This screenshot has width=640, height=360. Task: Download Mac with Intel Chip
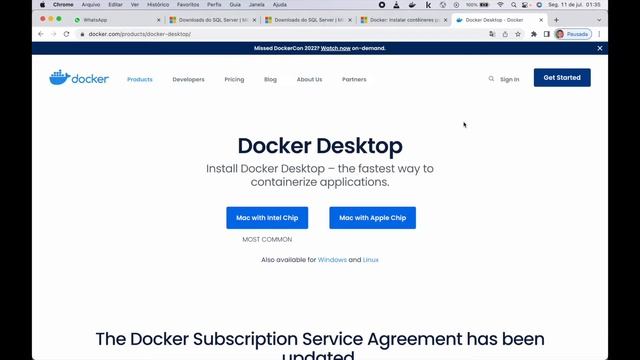pos(267,218)
